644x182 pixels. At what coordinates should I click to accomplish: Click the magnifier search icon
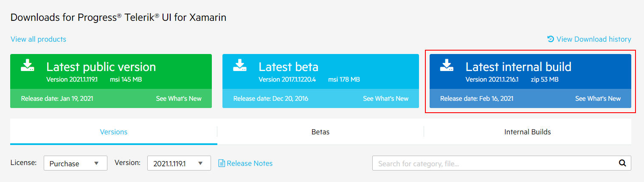point(622,163)
